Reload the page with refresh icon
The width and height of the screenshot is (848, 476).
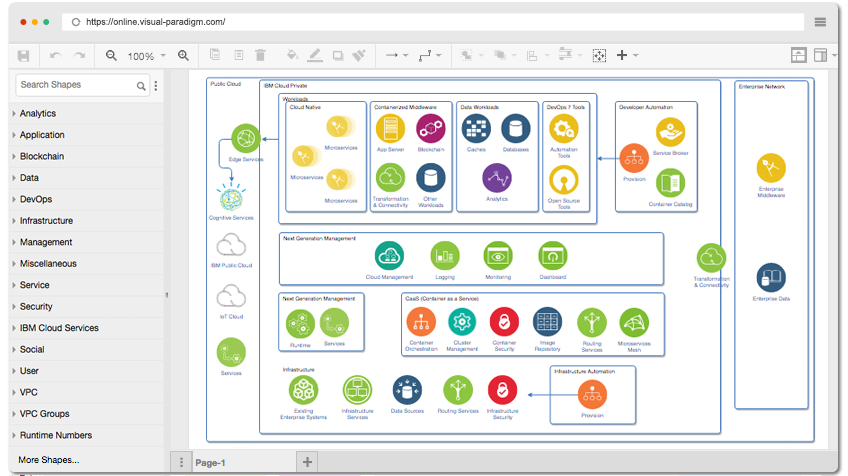[76, 22]
